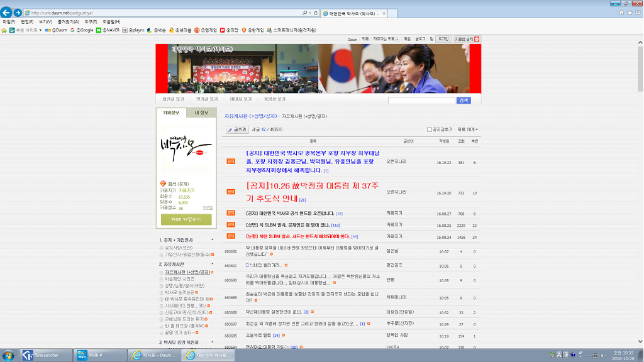Click the browser Forward arrow button
This screenshot has width=644, height=362.
pyautogui.click(x=18, y=13)
